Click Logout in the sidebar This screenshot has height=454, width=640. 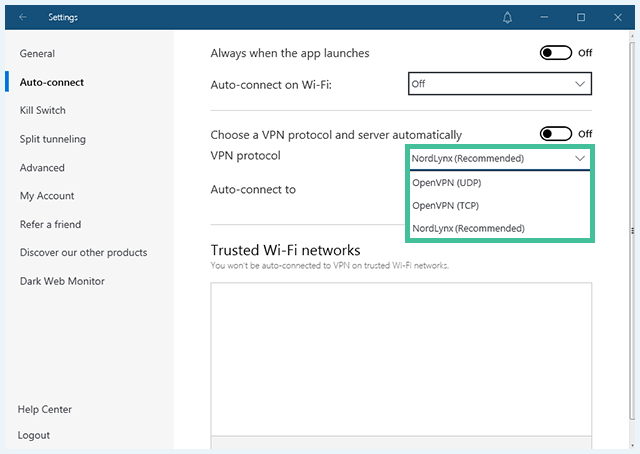[33, 435]
